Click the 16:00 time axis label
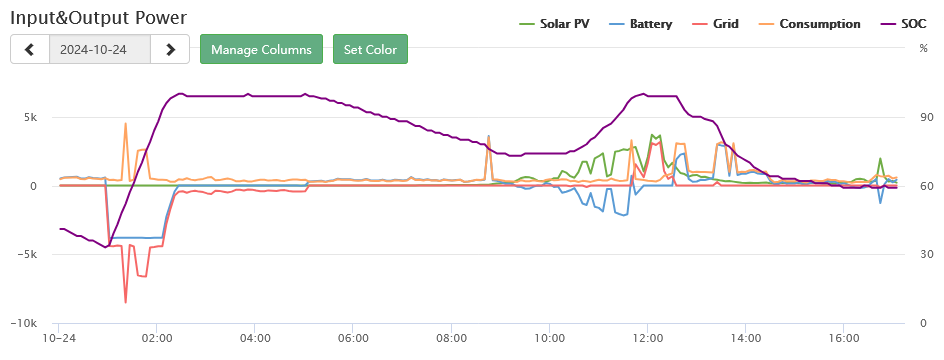 point(843,338)
